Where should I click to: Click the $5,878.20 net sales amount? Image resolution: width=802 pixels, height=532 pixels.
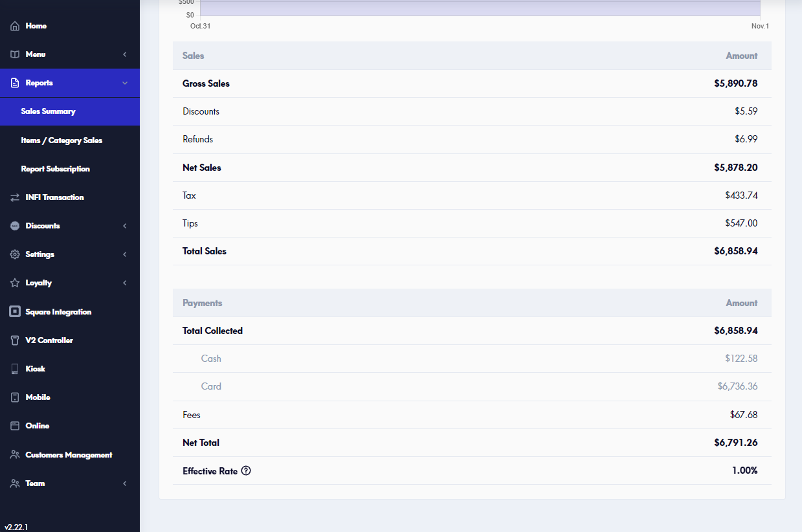click(x=736, y=168)
